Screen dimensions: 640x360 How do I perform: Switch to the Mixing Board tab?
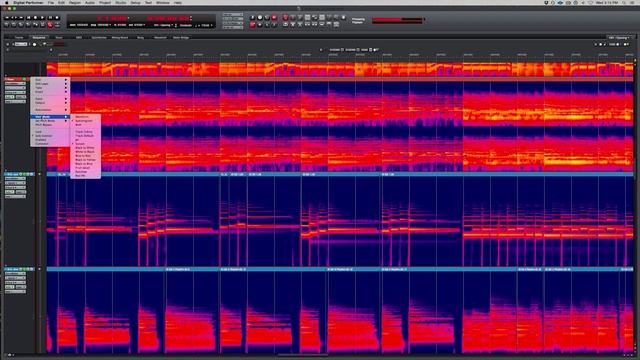[120, 38]
